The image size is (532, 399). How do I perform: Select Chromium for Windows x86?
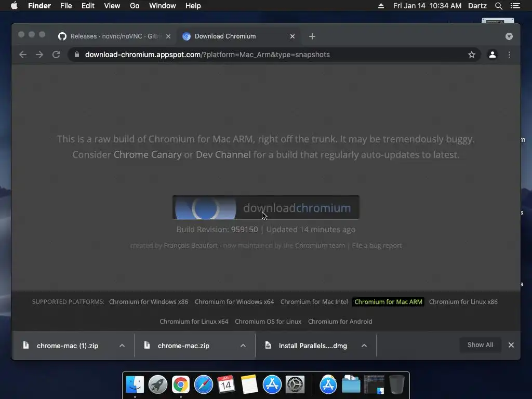tap(149, 302)
